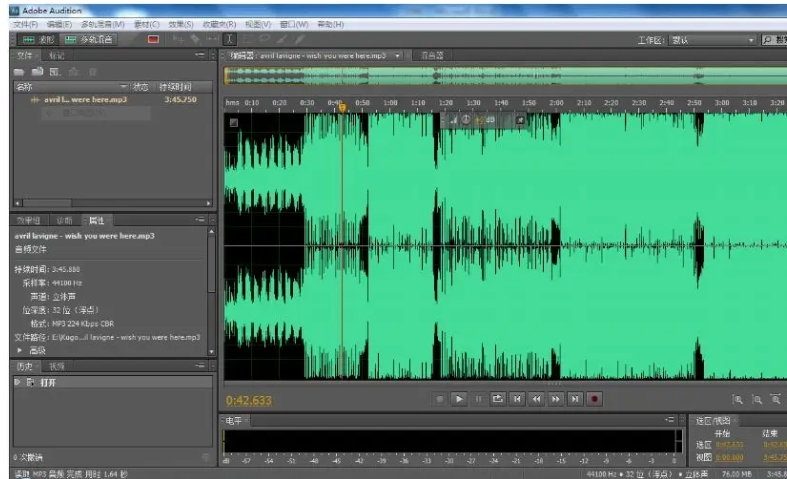Click the Insert into Multitrack icon in Files panel

coord(74,72)
